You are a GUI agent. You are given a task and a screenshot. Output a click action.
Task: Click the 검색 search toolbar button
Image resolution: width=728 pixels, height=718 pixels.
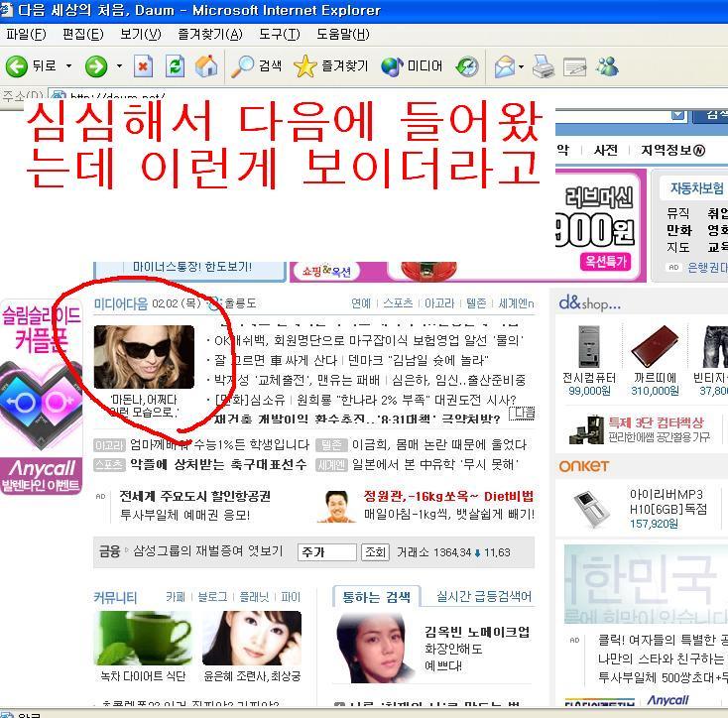pyautogui.click(x=256, y=66)
